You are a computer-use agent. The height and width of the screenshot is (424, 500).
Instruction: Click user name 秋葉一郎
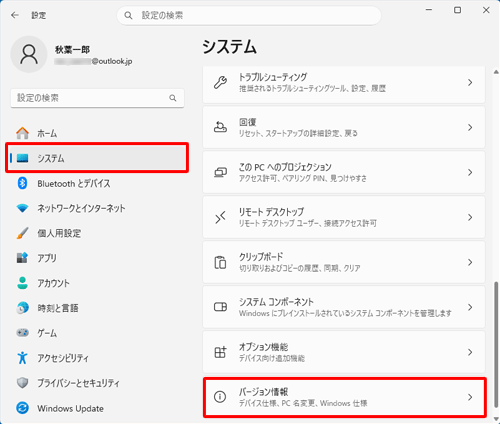(72, 50)
